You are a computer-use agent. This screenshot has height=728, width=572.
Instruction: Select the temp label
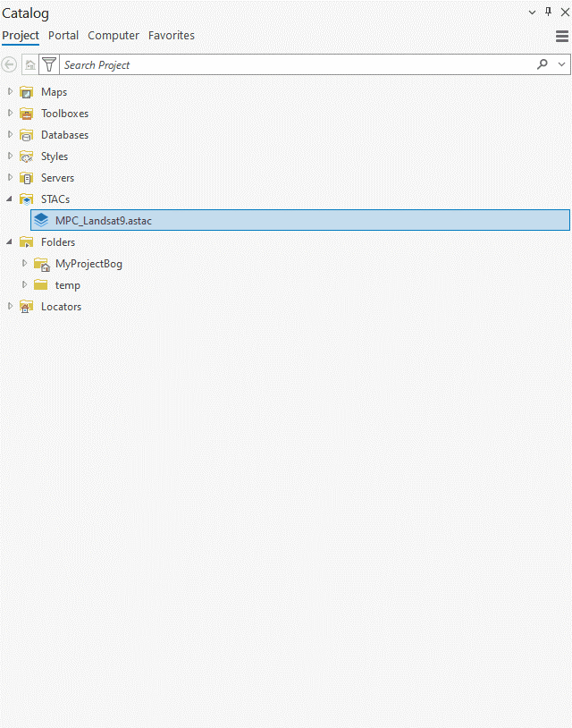(x=68, y=285)
